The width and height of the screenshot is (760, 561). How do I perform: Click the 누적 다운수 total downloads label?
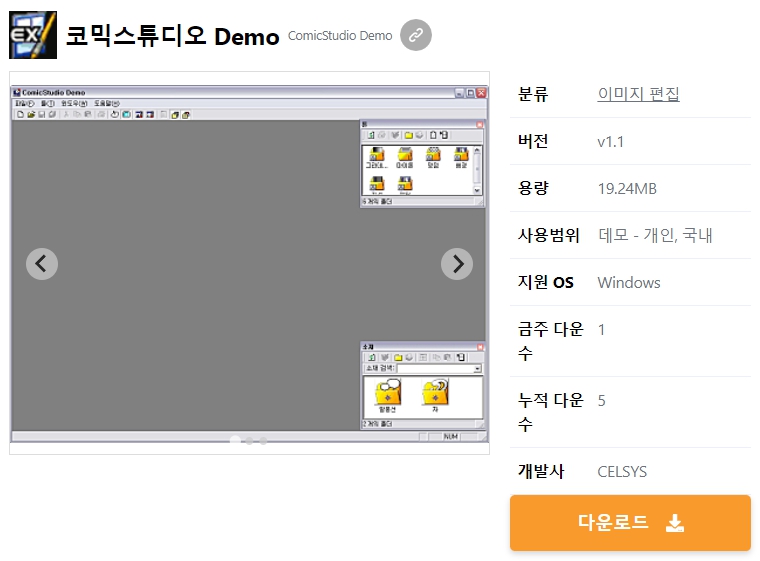coord(550,412)
